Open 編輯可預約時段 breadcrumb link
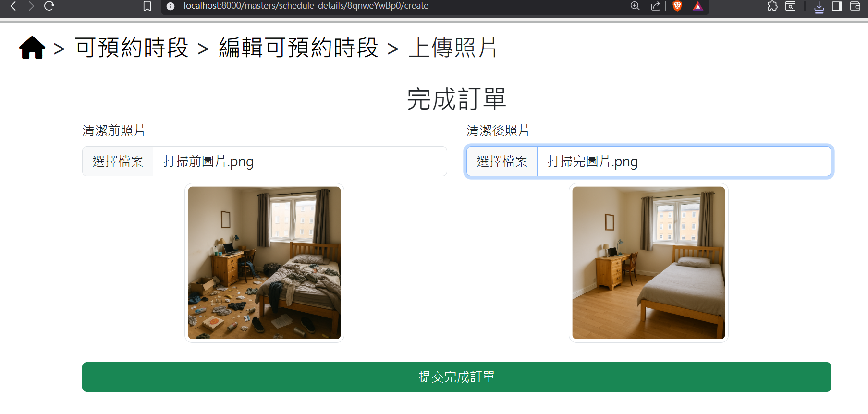 [298, 48]
